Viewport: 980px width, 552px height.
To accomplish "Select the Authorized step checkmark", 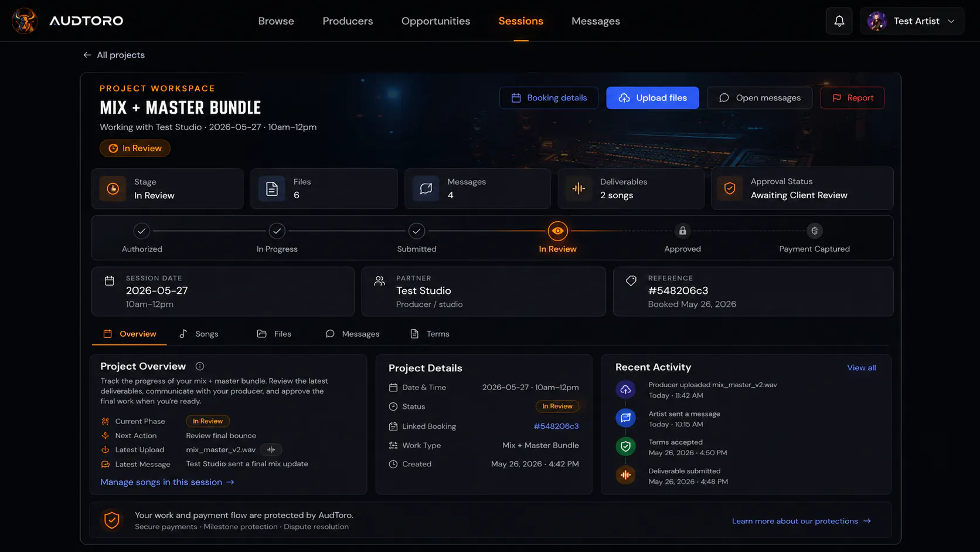I will pos(141,231).
